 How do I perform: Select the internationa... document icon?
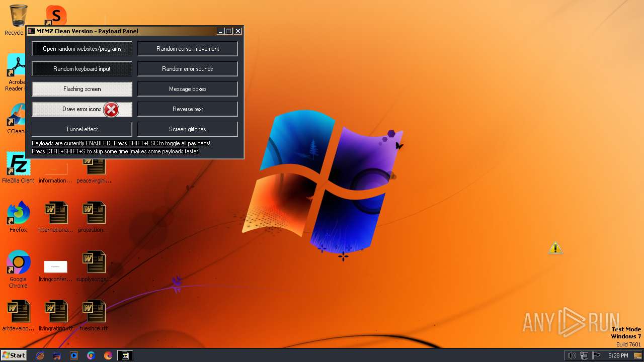pos(55,217)
